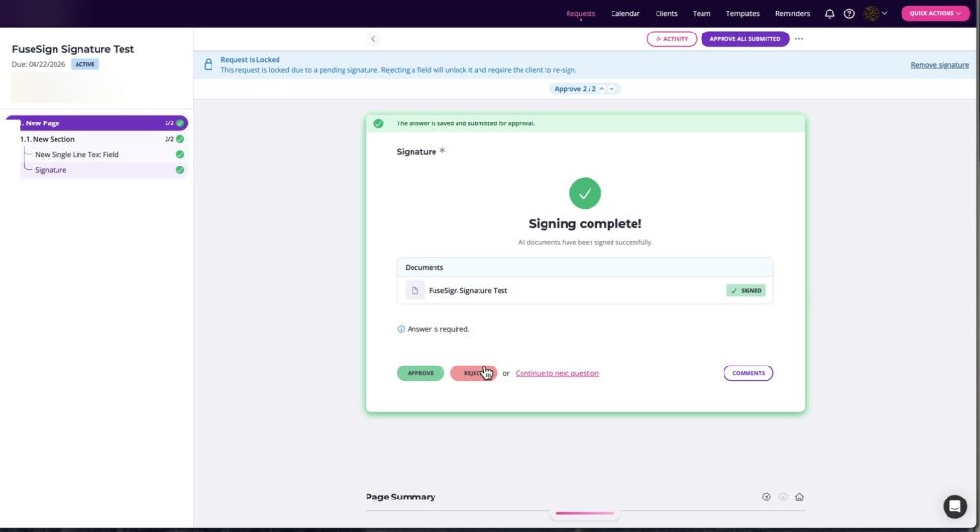Click the lock icon in the locked banner
The width and height of the screenshot is (980, 532).
[x=208, y=64]
